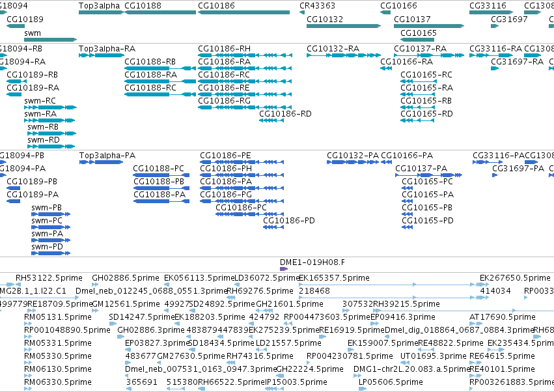Click EST RH53122.5prime
The image size is (554, 392).
point(18,285)
